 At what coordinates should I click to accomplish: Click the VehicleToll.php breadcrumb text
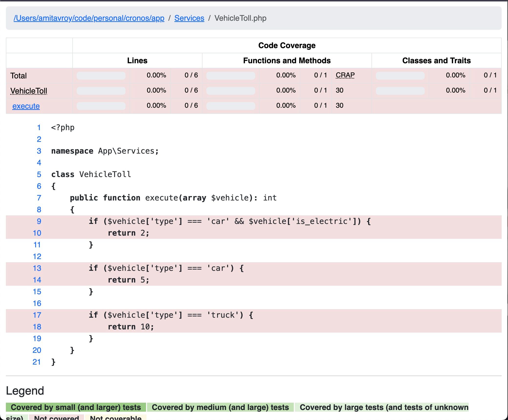click(240, 18)
